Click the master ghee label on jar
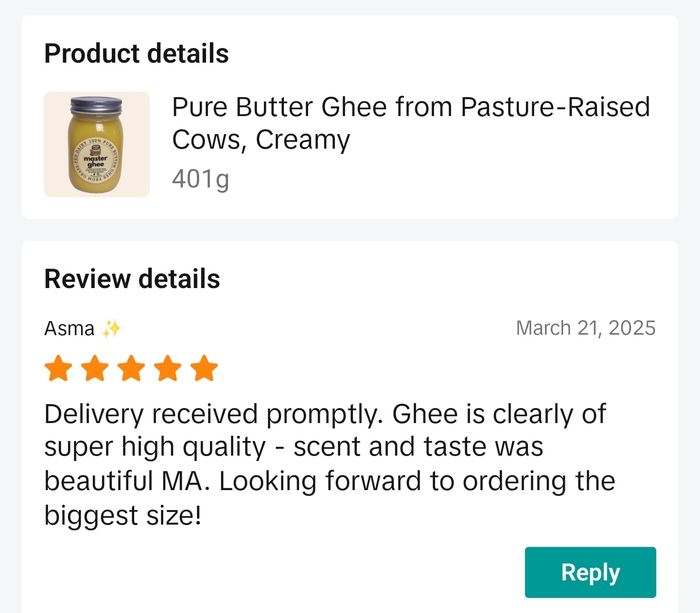 point(96,161)
